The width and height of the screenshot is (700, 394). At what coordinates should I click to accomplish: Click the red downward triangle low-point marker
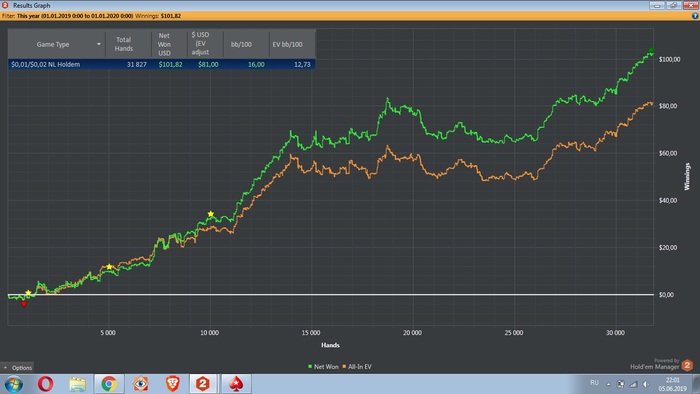point(24,304)
